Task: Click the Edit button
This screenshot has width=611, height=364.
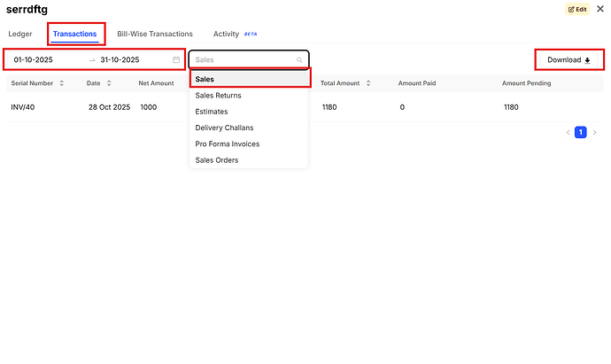Action: [577, 9]
